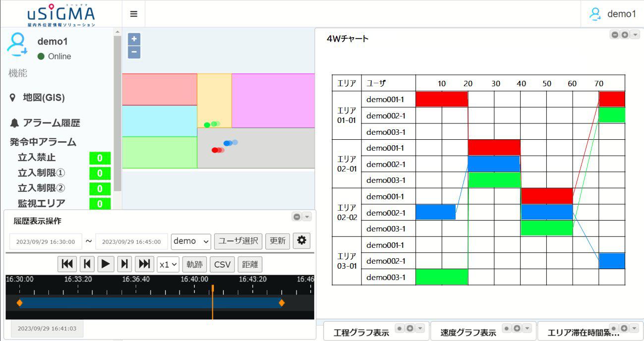Image resolution: width=644 pixels, height=341 pixels.
Task: Open demo1 user account menu
Action: [612, 14]
